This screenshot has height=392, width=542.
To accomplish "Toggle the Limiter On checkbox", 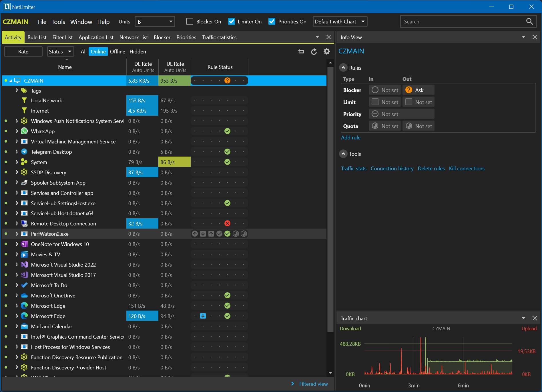I will point(232,22).
